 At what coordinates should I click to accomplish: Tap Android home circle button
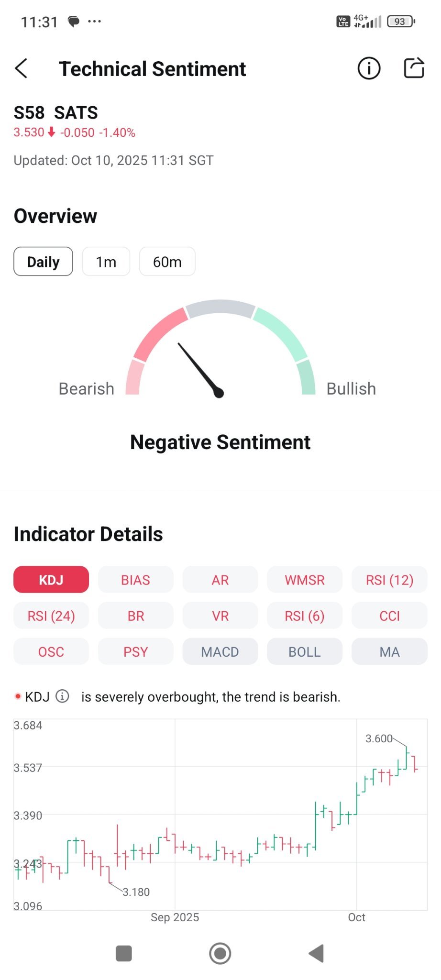click(x=220, y=953)
